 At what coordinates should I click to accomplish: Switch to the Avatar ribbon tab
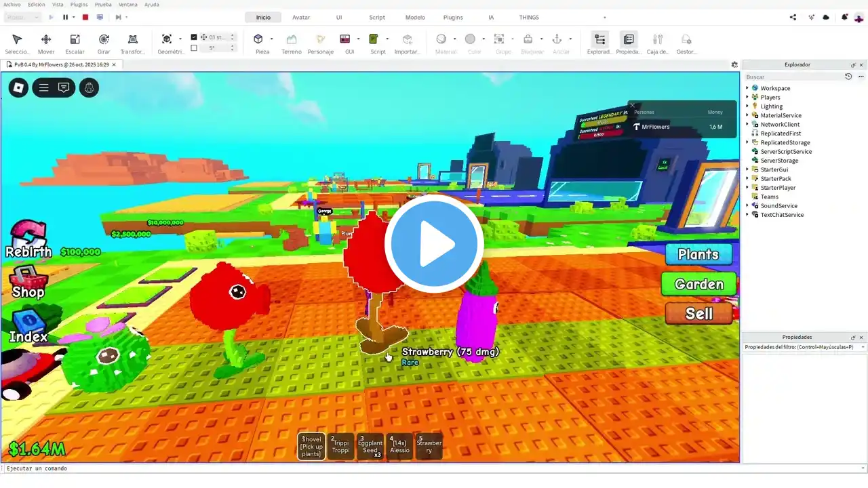[301, 18]
